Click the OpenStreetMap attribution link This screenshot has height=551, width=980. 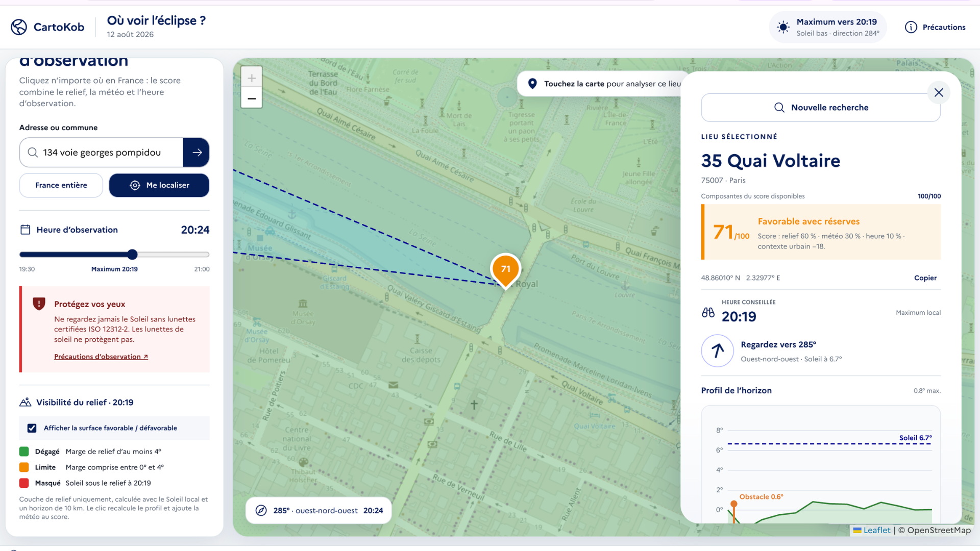click(x=939, y=531)
